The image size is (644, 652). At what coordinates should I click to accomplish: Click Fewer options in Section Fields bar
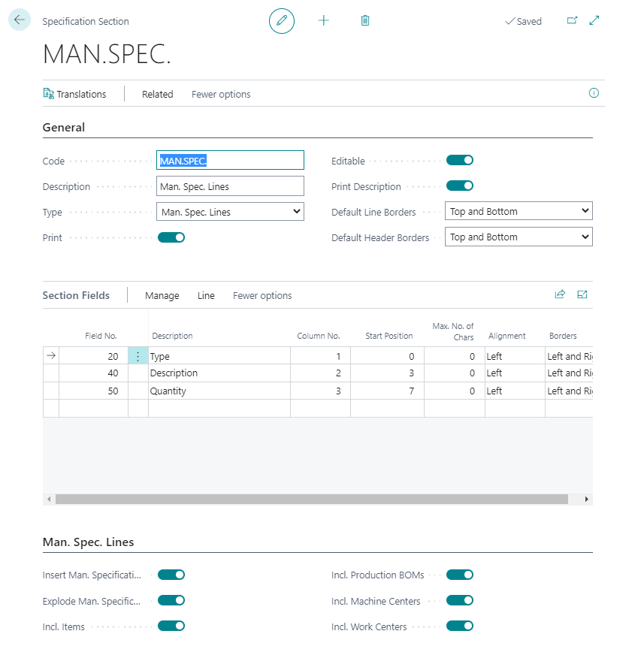click(x=262, y=296)
